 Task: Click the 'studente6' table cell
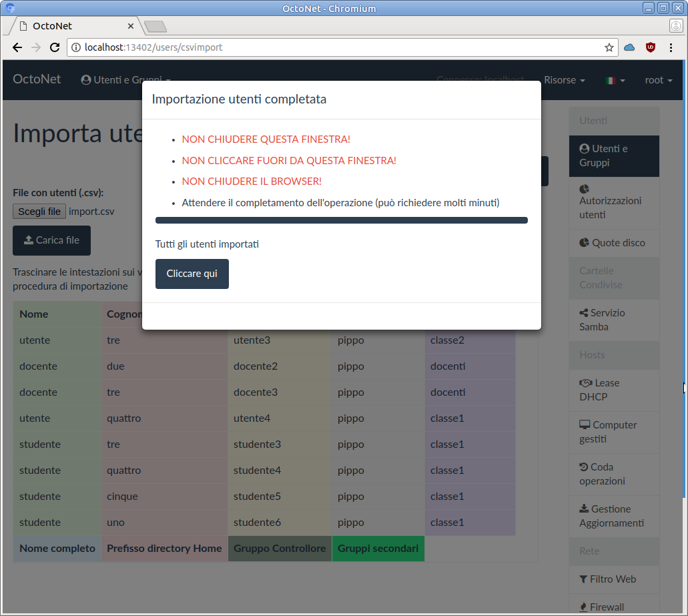pos(280,523)
